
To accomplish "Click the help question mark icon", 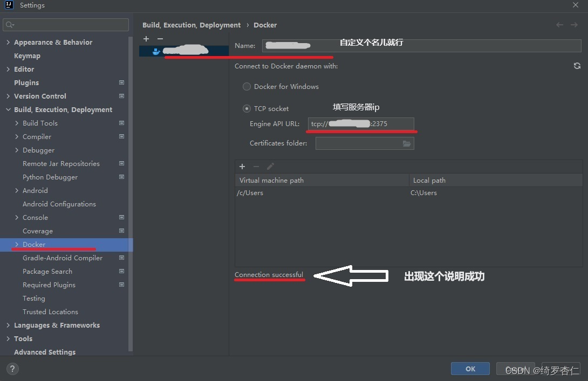I will 12,369.
